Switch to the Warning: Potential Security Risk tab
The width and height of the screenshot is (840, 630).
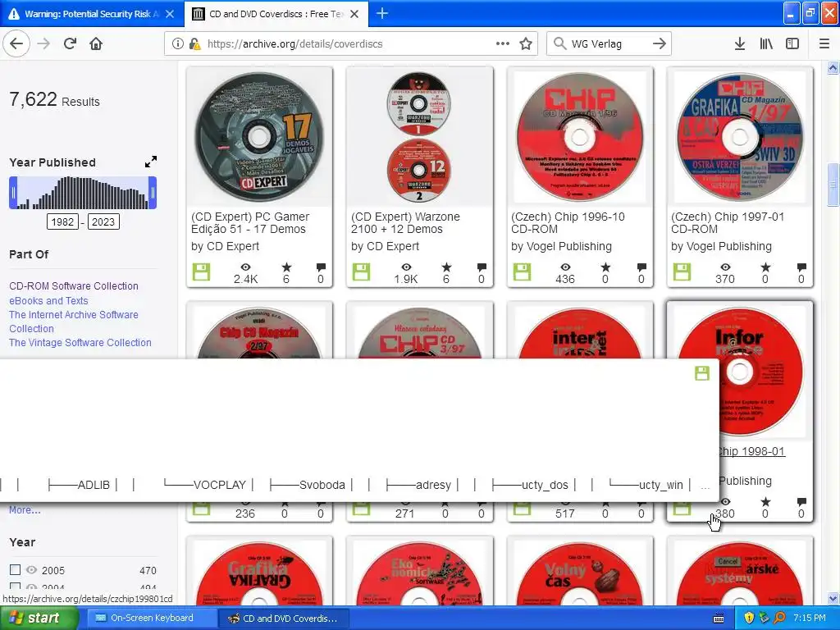point(92,14)
